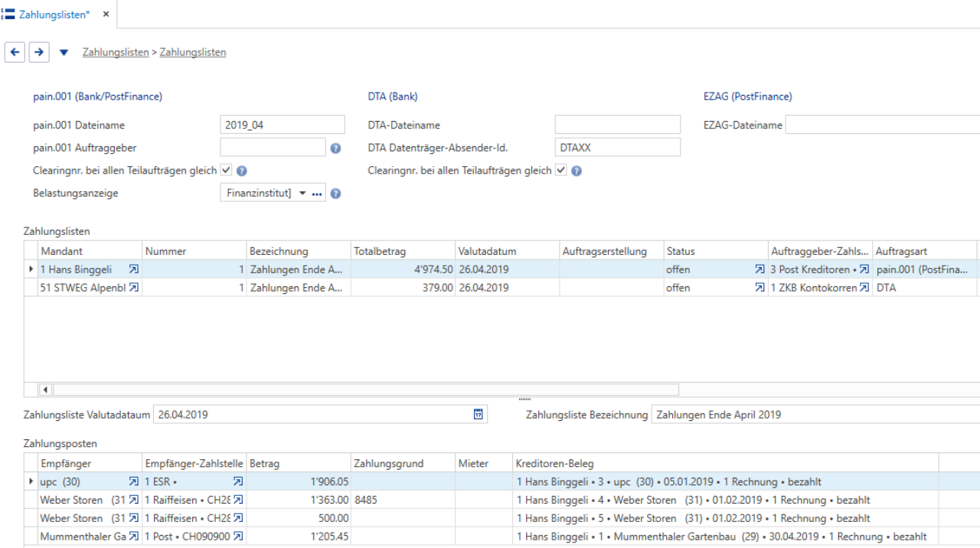Show help for Belastungsanzeige field
Screen dimensions: 980x548
335,194
